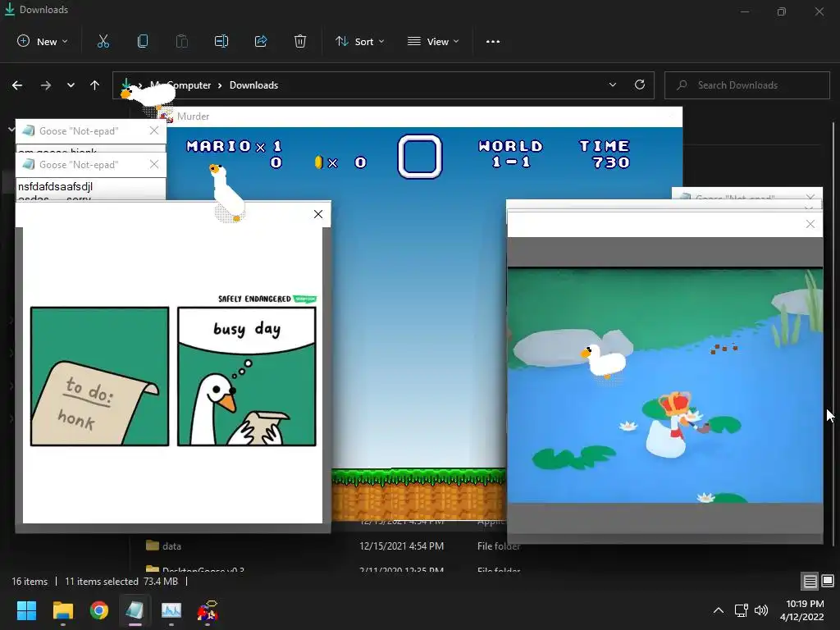
Task: Click the crowned goose in the water
Action: click(x=673, y=424)
